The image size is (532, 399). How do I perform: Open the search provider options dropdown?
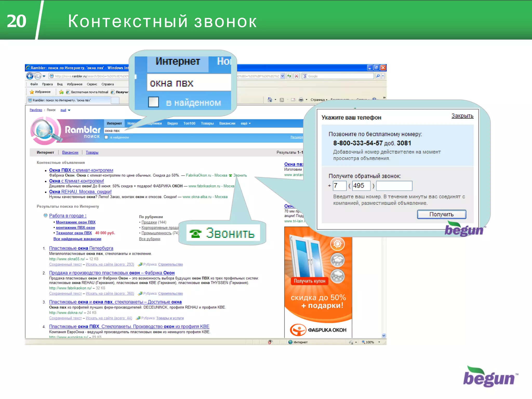383,76
